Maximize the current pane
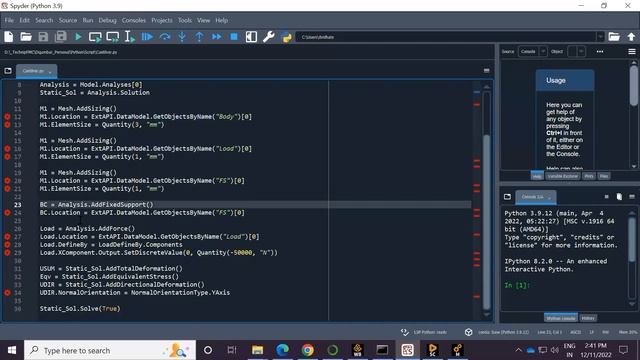 [251, 37]
